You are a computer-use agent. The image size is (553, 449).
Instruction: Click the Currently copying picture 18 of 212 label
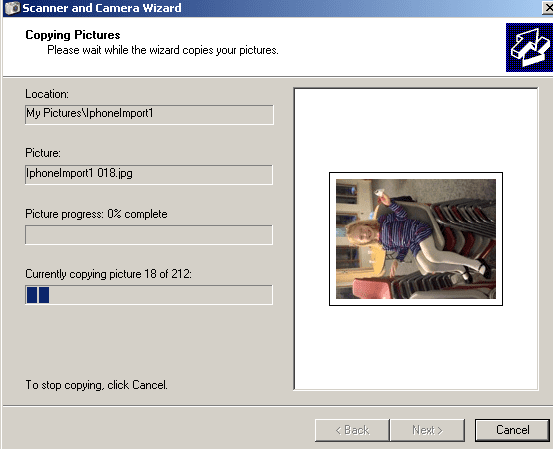(x=108, y=274)
